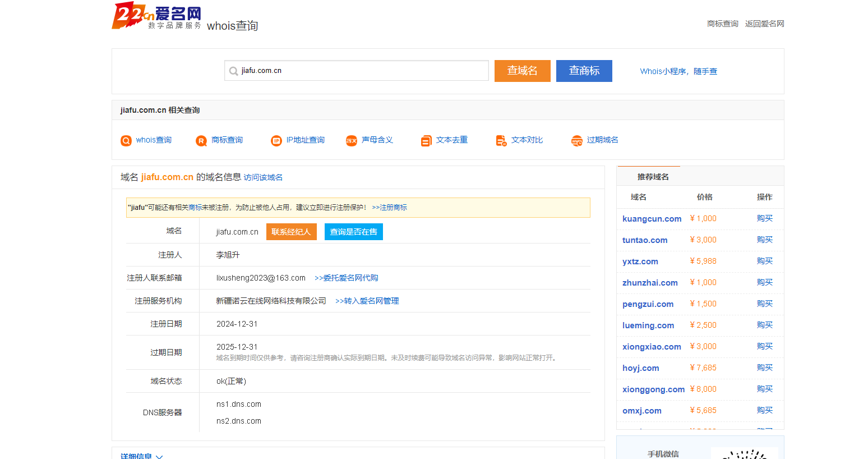Viewport: 868px width, 459px height.
Task: Click the domain status ok(正常)
Action: [x=231, y=381]
